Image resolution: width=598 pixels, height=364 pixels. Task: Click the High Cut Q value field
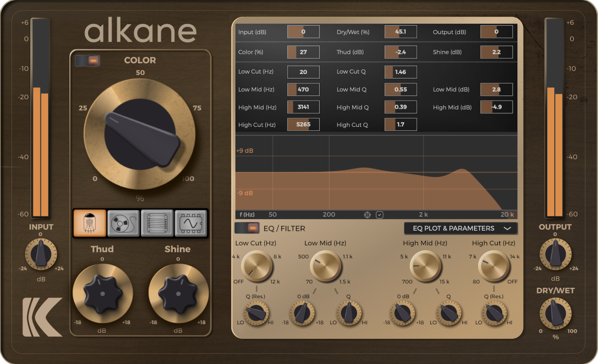[x=401, y=124]
